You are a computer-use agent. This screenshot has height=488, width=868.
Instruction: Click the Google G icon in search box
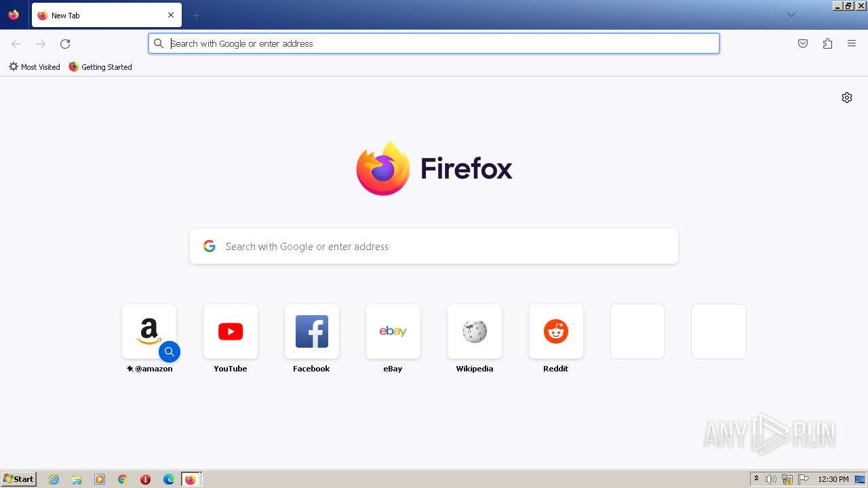click(x=210, y=246)
